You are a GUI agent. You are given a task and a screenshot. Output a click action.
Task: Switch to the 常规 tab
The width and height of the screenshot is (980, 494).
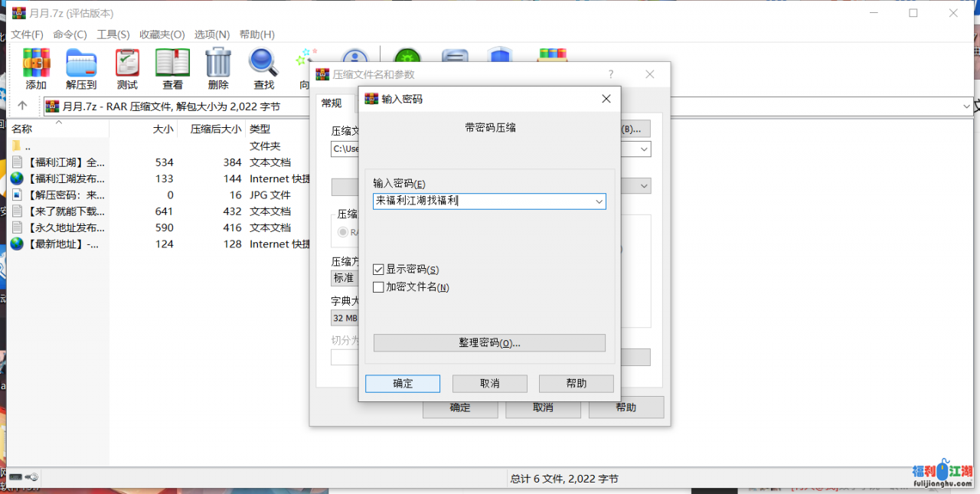click(x=332, y=103)
